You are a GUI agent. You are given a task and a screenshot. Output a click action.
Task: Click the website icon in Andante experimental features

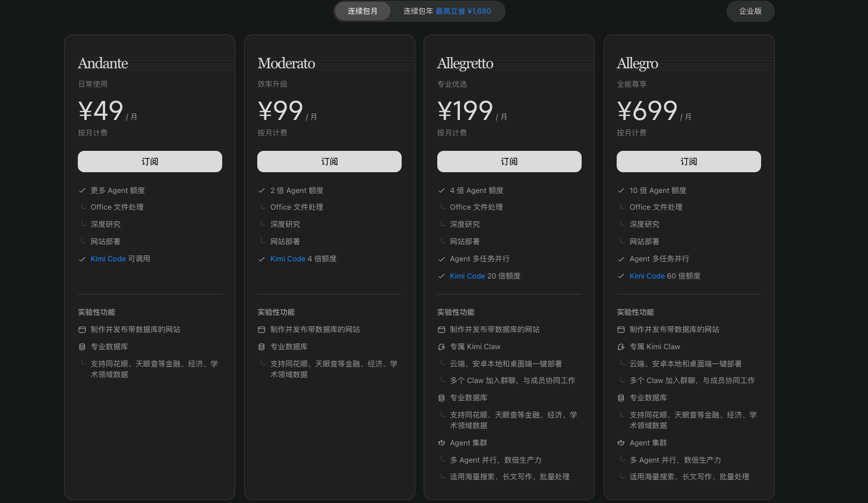tap(82, 330)
